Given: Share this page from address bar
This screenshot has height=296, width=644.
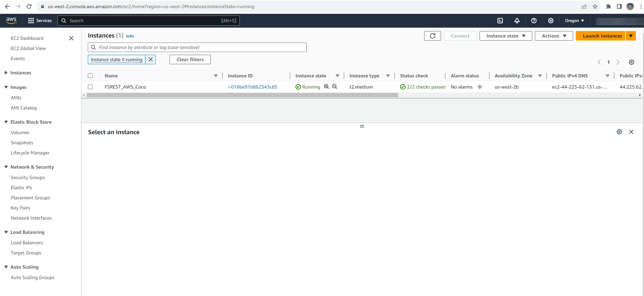Looking at the screenshot, I should point(584,6).
